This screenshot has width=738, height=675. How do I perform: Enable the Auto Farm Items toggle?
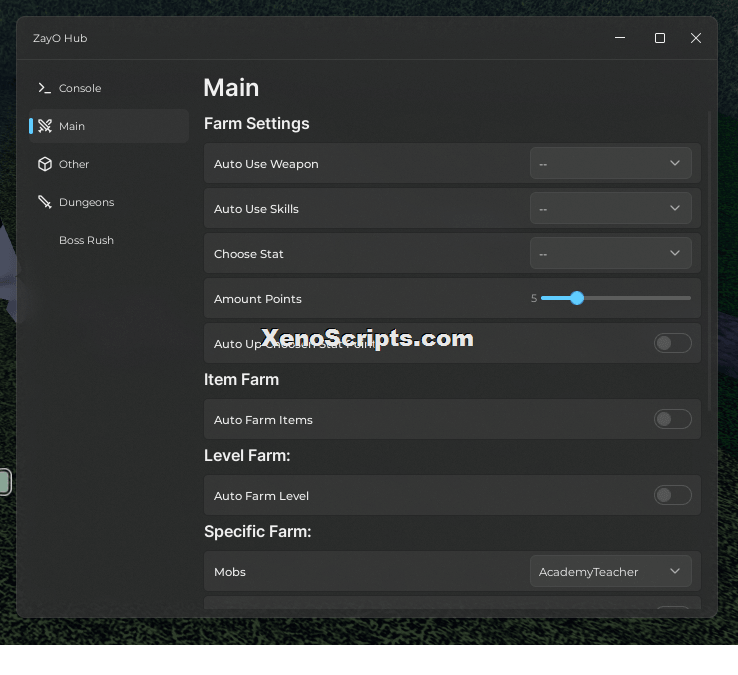pos(673,419)
